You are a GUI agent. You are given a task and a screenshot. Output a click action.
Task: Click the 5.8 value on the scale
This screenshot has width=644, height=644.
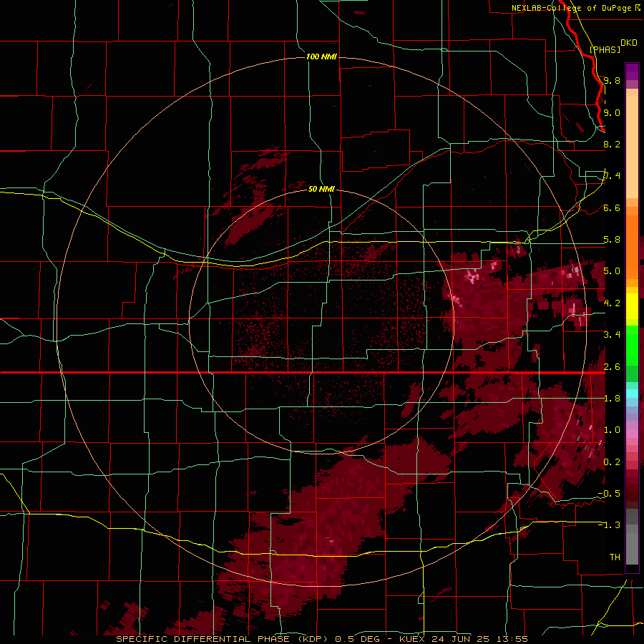(x=612, y=240)
